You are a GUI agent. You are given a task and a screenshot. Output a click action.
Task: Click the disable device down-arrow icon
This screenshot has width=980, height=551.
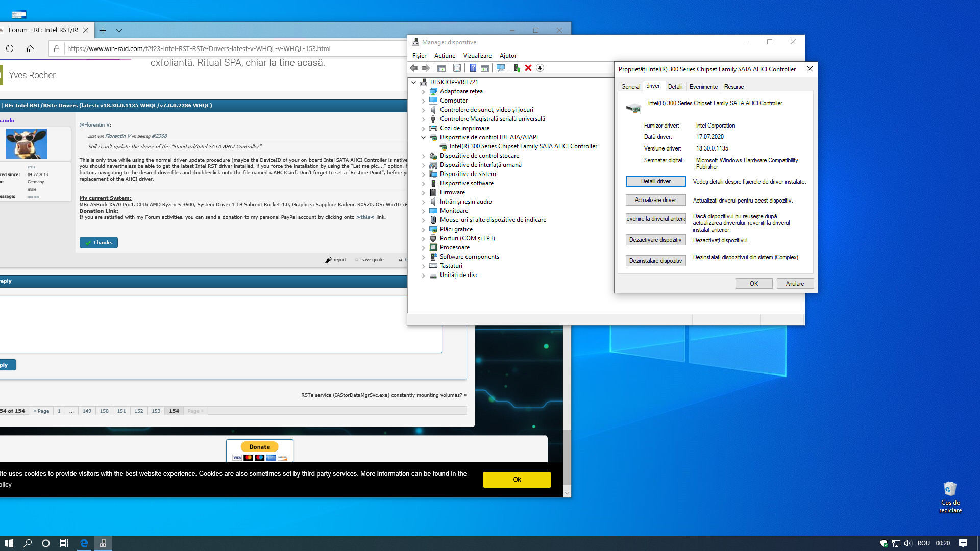click(540, 68)
